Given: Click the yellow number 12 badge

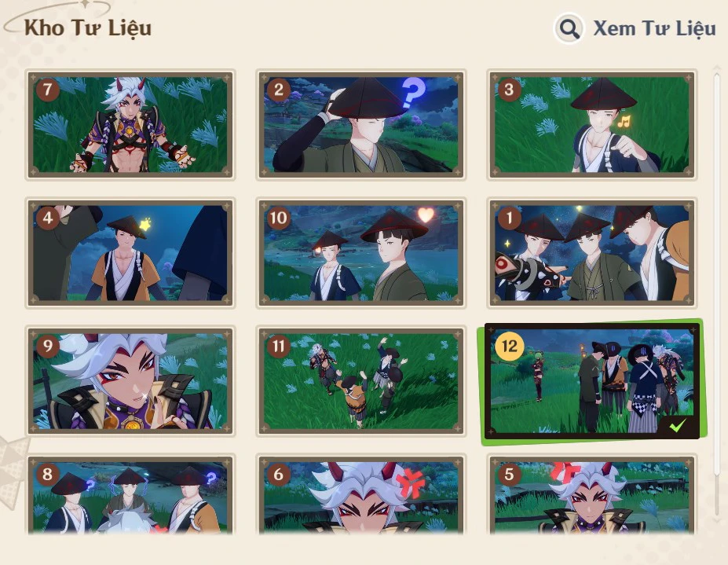Looking at the screenshot, I should (510, 347).
